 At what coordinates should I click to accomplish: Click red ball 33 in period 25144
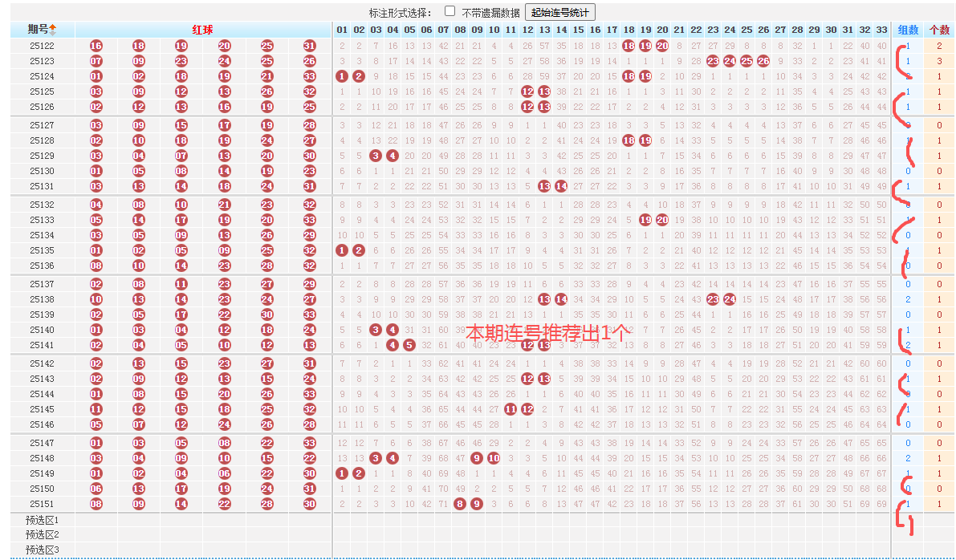click(x=310, y=394)
